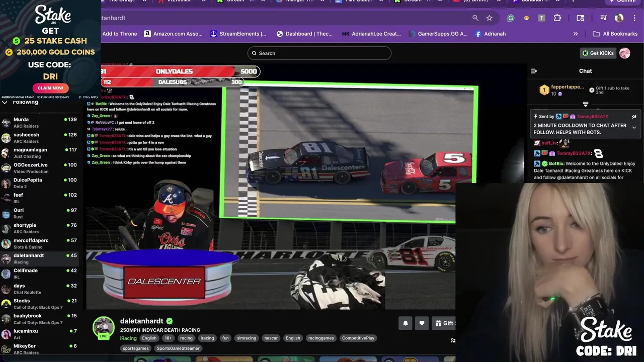This screenshot has width=644, height=362.
Task: Open the Adrianah Facebook bookmark
Action: [x=490, y=34]
